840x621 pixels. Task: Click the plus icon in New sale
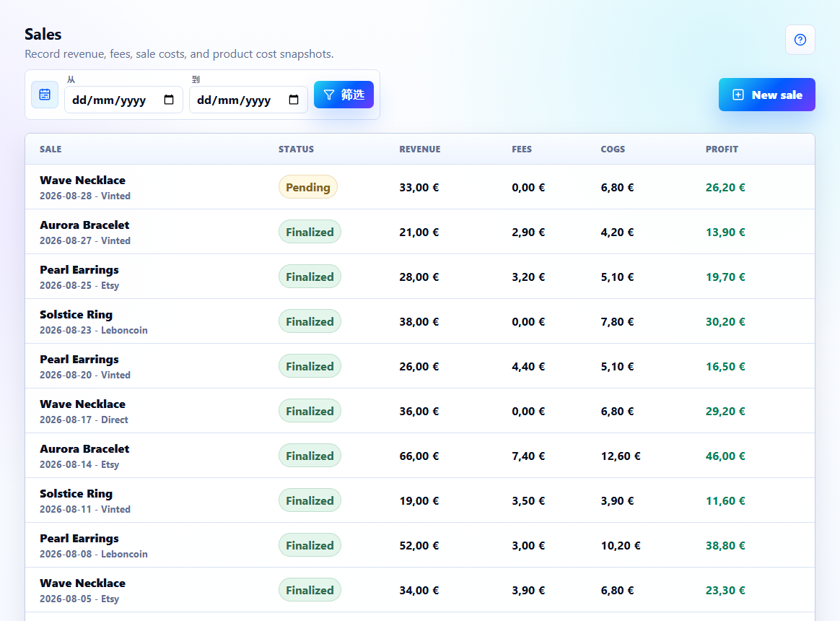pos(738,95)
